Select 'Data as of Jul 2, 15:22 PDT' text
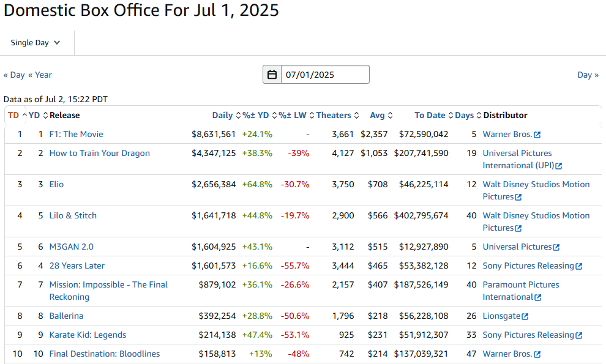Screen dimensions: 606x364 (x=56, y=99)
